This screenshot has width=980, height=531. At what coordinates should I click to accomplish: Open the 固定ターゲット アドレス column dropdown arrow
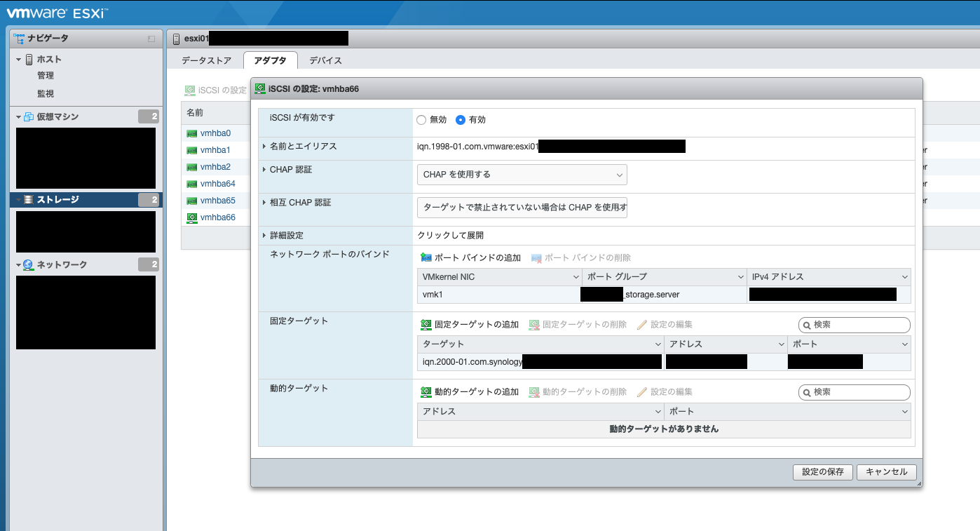click(782, 344)
